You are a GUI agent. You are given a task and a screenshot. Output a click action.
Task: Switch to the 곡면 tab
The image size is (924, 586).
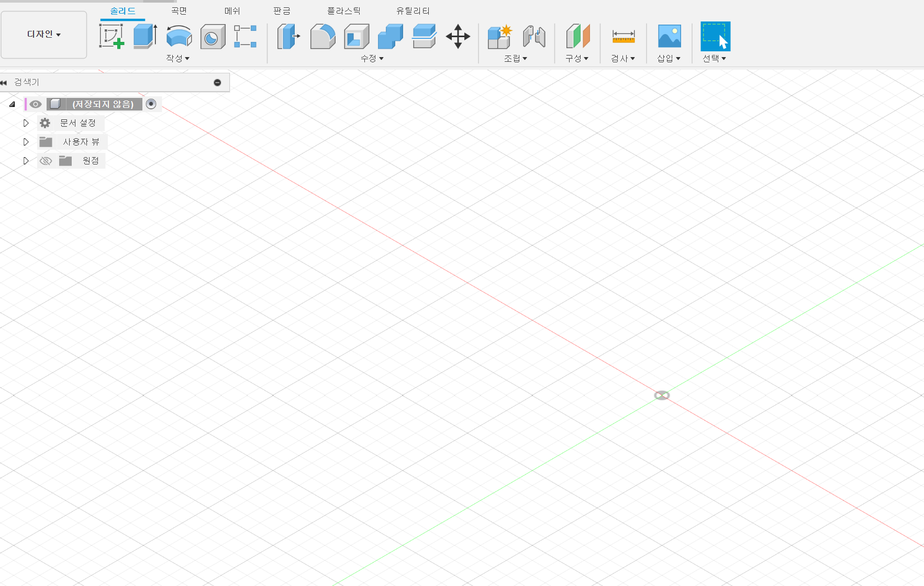click(x=179, y=10)
